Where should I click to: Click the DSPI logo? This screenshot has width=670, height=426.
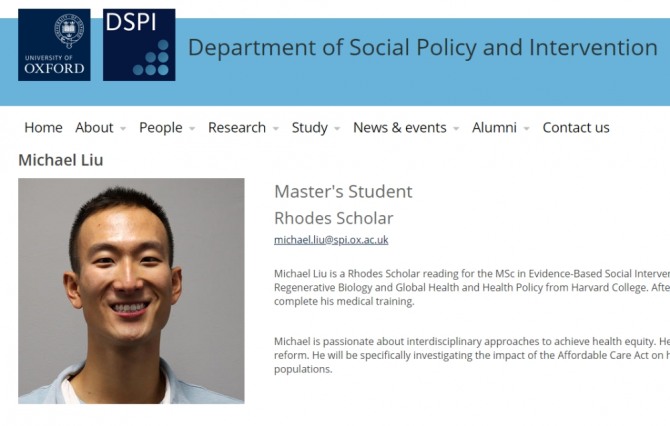139,45
